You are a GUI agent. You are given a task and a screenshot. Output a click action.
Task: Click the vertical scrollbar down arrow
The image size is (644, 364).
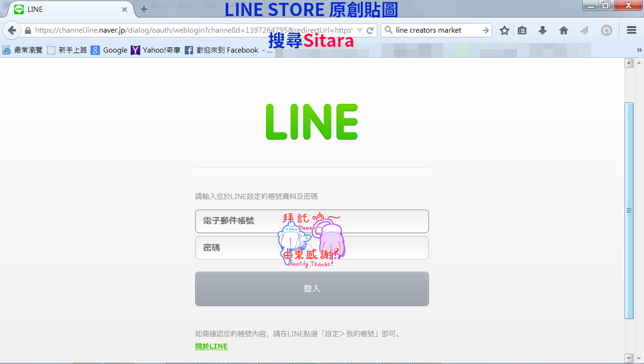click(629, 358)
